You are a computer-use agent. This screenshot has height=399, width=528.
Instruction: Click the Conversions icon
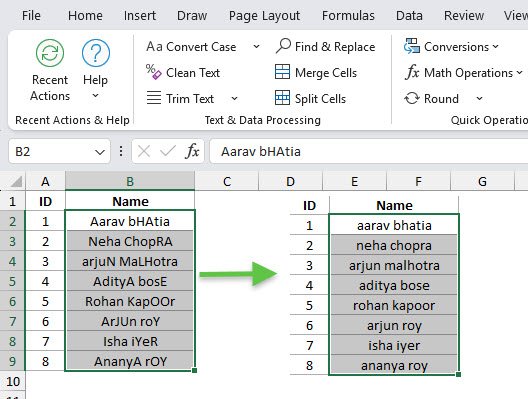point(411,46)
